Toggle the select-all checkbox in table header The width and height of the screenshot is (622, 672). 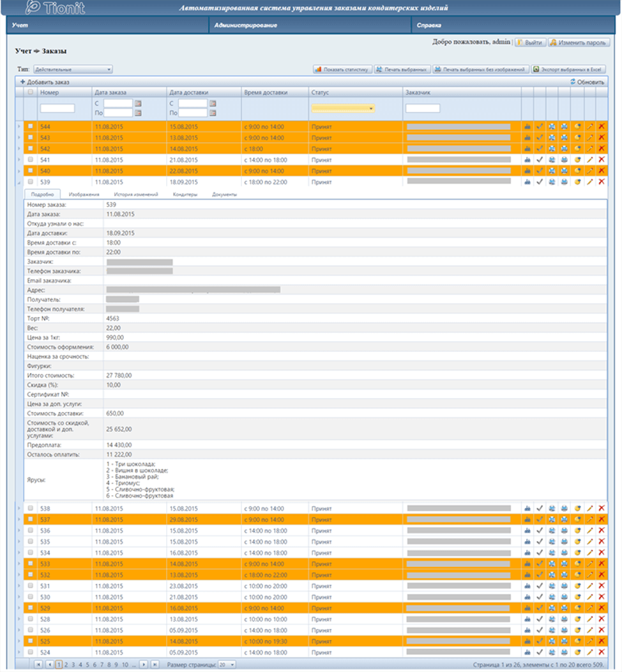31,92
